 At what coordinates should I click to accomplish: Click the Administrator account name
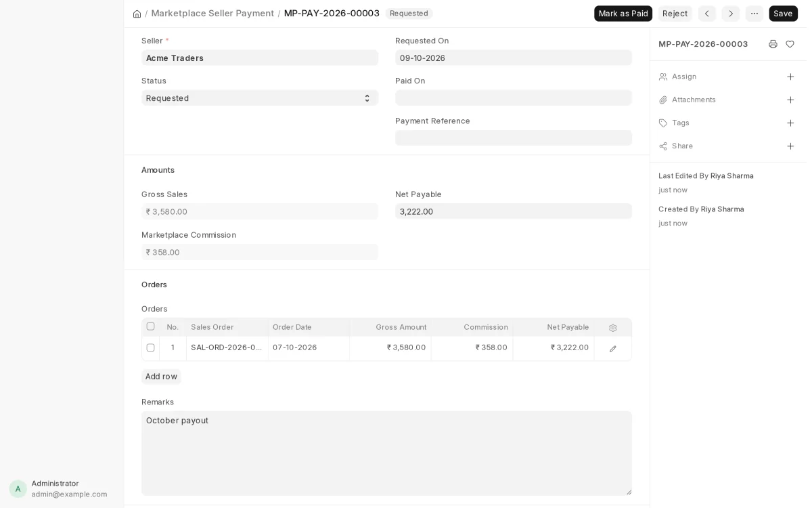[55, 484]
